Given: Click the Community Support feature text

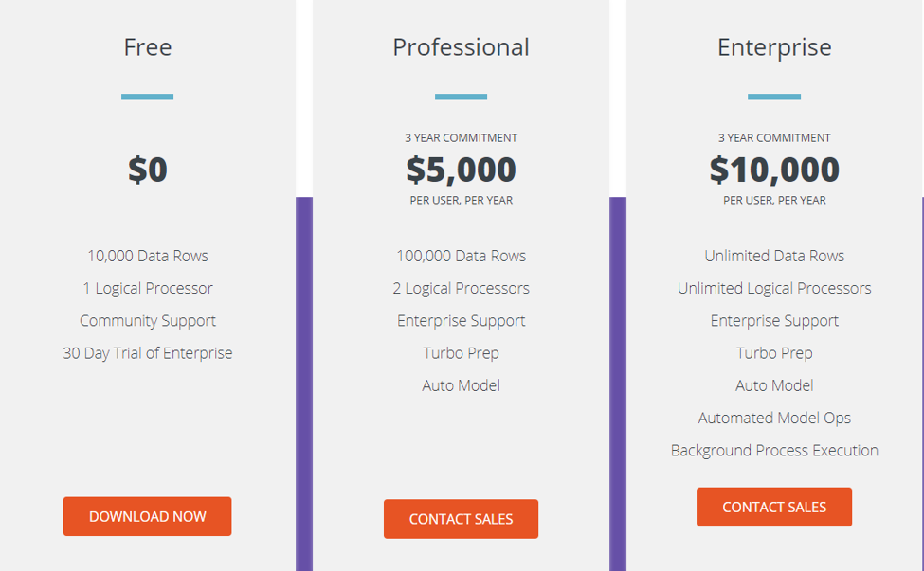Looking at the screenshot, I should tap(148, 320).
